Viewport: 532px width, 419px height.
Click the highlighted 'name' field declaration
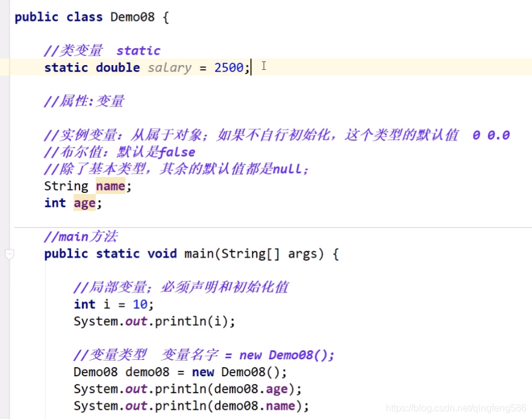[111, 186]
